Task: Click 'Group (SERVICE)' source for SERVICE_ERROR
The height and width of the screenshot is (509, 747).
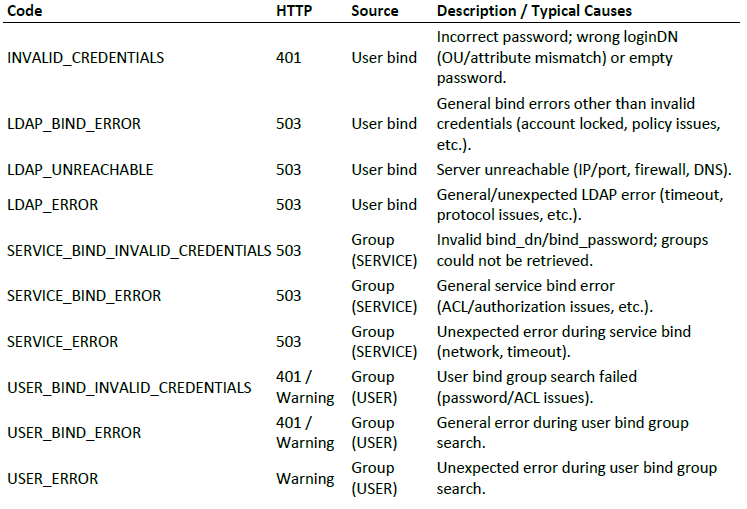Action: pyautogui.click(x=384, y=342)
